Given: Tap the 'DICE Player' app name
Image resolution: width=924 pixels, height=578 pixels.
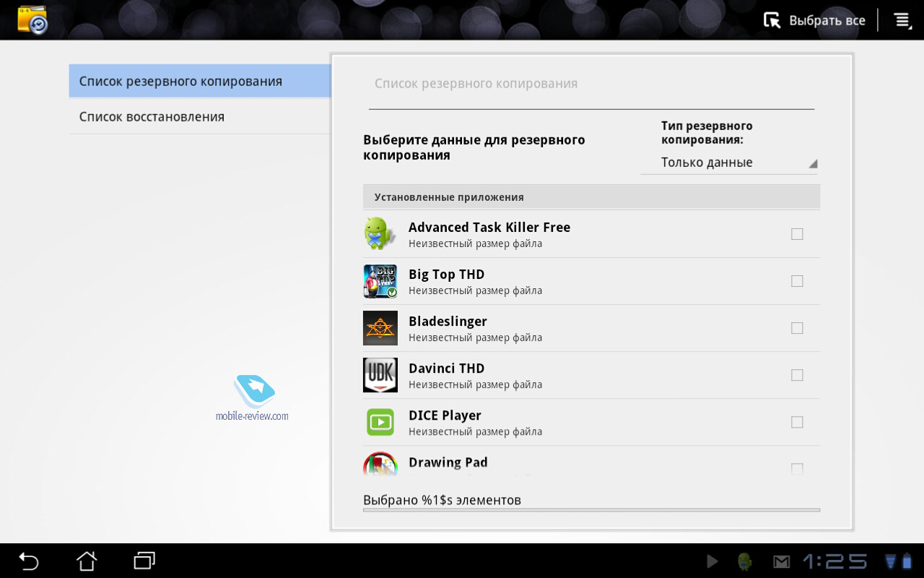Looking at the screenshot, I should [445, 415].
